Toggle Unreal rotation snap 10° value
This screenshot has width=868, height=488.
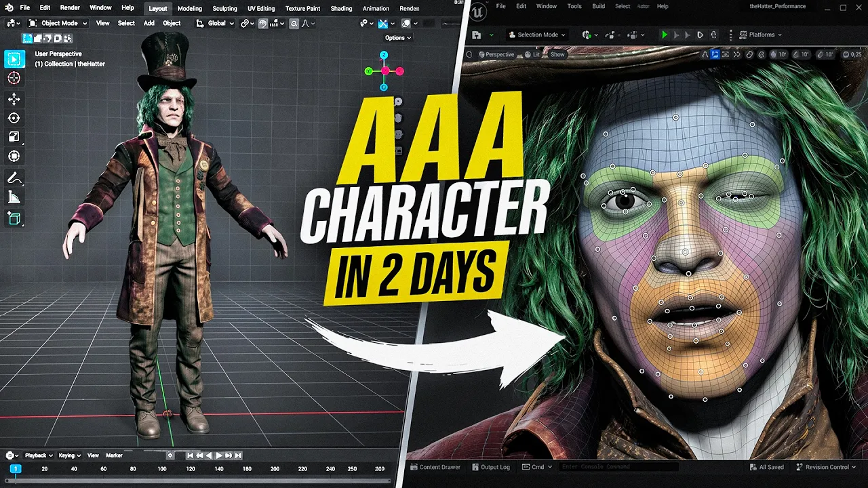pyautogui.click(x=802, y=54)
